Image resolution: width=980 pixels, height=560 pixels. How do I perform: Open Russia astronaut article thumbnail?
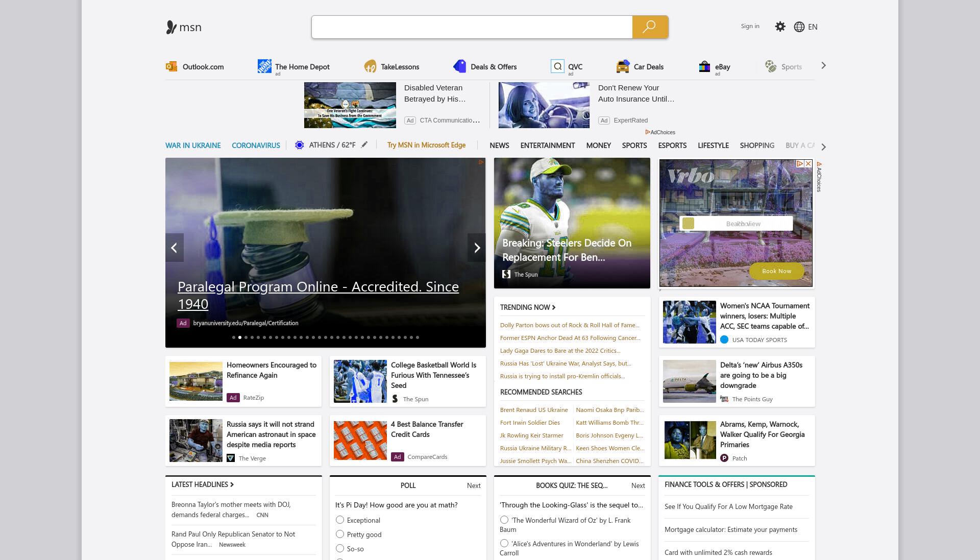pyautogui.click(x=196, y=441)
